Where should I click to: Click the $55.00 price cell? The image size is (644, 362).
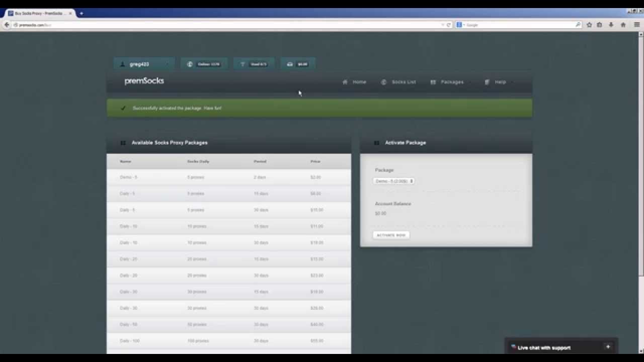coord(317,341)
